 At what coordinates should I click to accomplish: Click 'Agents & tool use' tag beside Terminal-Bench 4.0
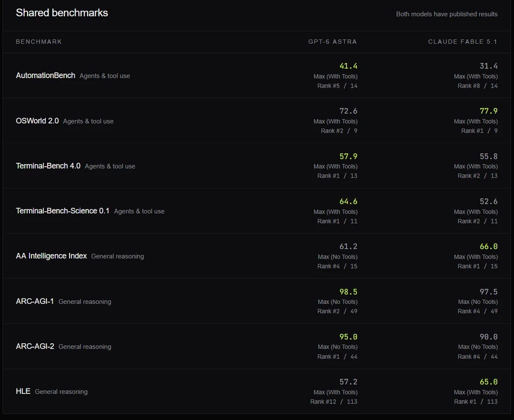pos(110,166)
